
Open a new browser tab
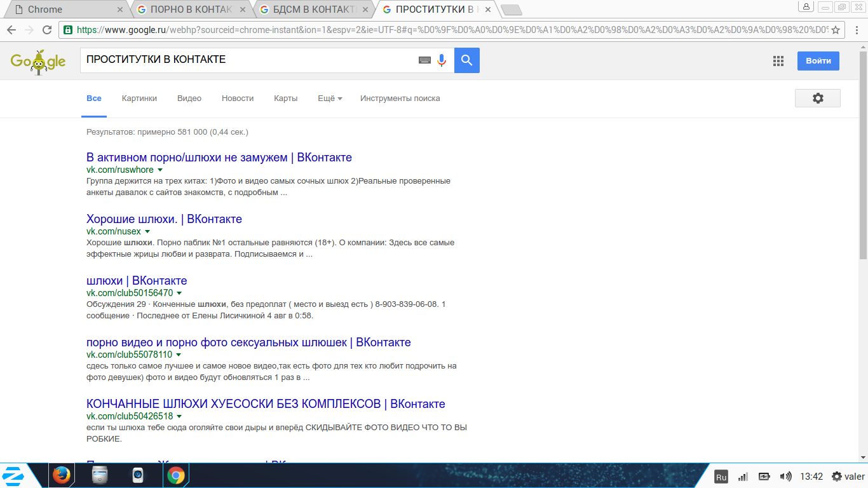(x=511, y=10)
